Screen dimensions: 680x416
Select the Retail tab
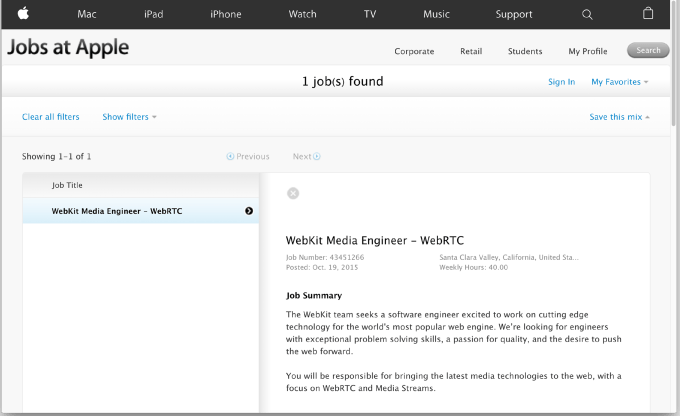pos(471,51)
